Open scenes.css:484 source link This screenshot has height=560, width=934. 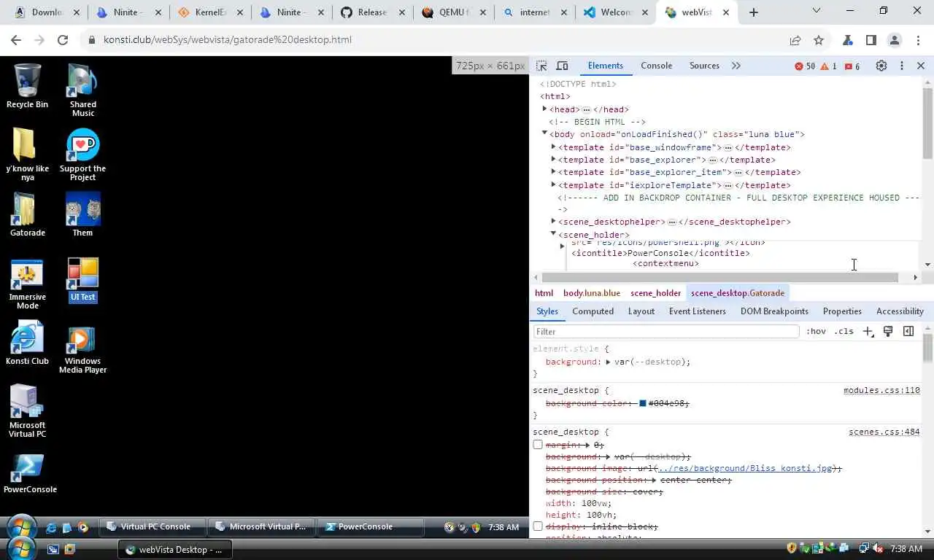884,432
